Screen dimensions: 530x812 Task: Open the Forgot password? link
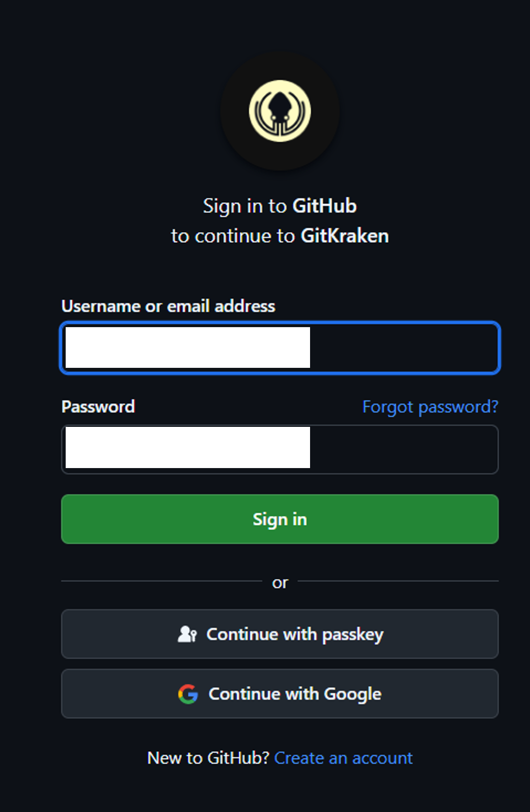[430, 407]
